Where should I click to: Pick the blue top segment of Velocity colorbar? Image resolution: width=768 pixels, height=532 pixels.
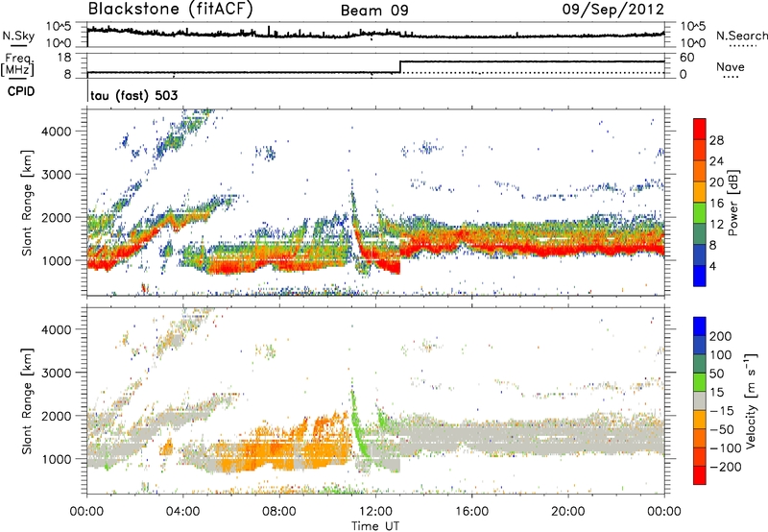pyautogui.click(x=700, y=326)
